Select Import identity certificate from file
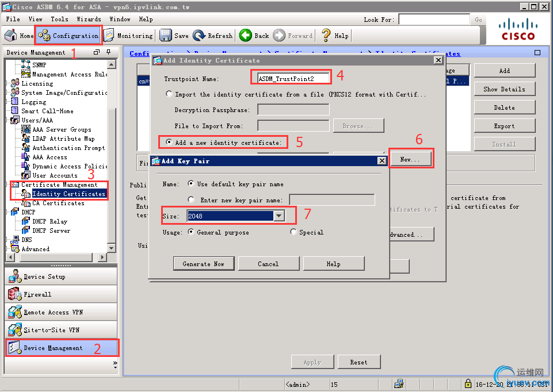 (169, 94)
